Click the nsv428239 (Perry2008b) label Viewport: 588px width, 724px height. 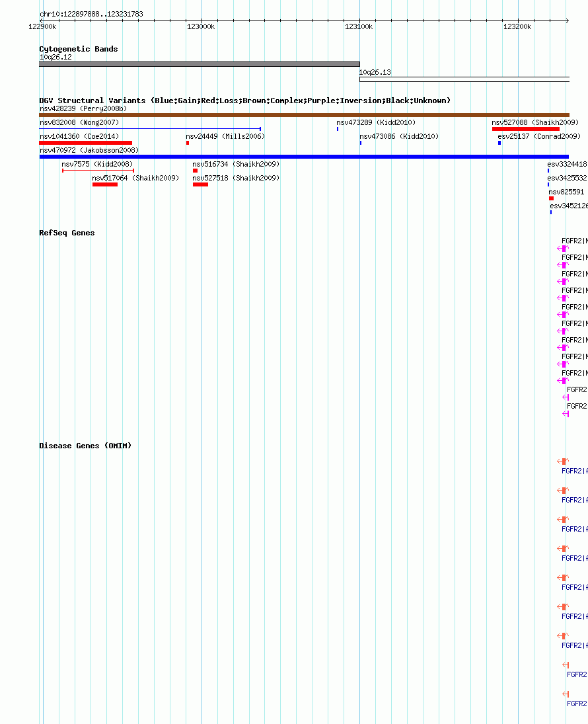click(83, 108)
